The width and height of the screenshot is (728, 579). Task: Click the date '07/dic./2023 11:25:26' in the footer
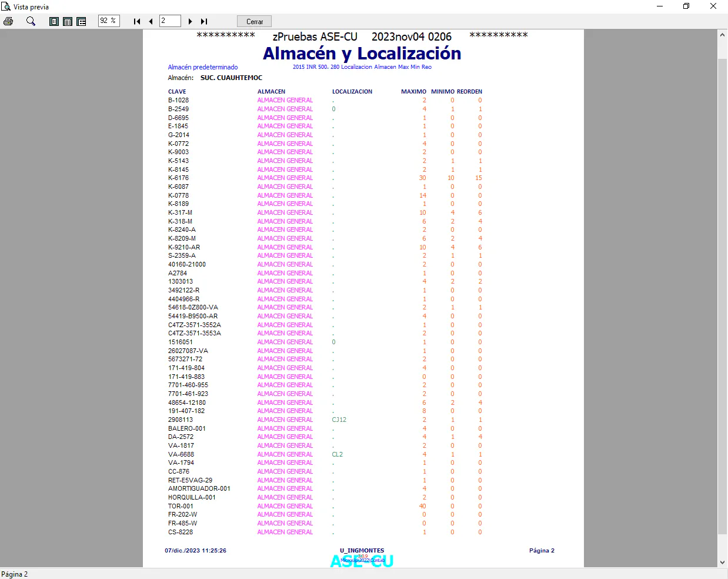click(195, 551)
